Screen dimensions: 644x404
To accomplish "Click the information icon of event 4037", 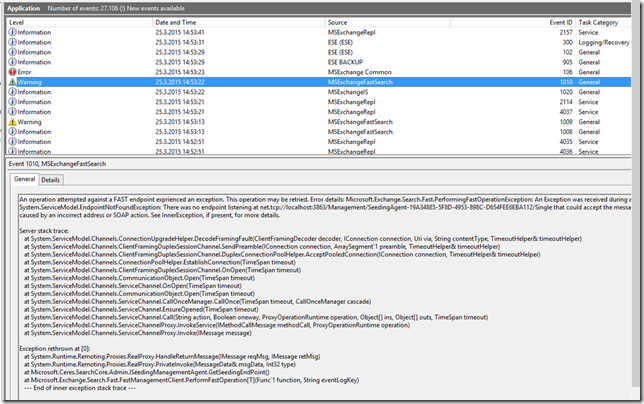I will coord(13,112).
